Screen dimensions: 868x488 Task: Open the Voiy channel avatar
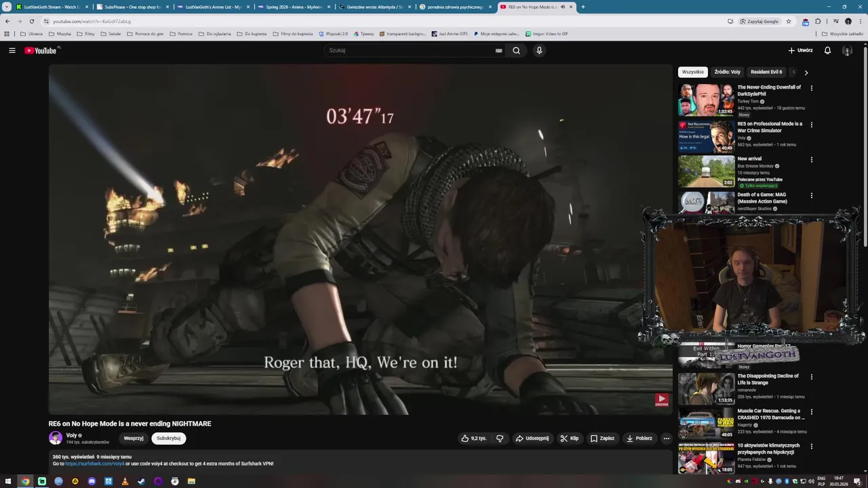tap(56, 438)
